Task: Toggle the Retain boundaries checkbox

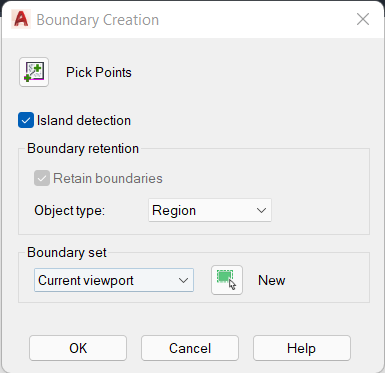Action: (x=42, y=178)
